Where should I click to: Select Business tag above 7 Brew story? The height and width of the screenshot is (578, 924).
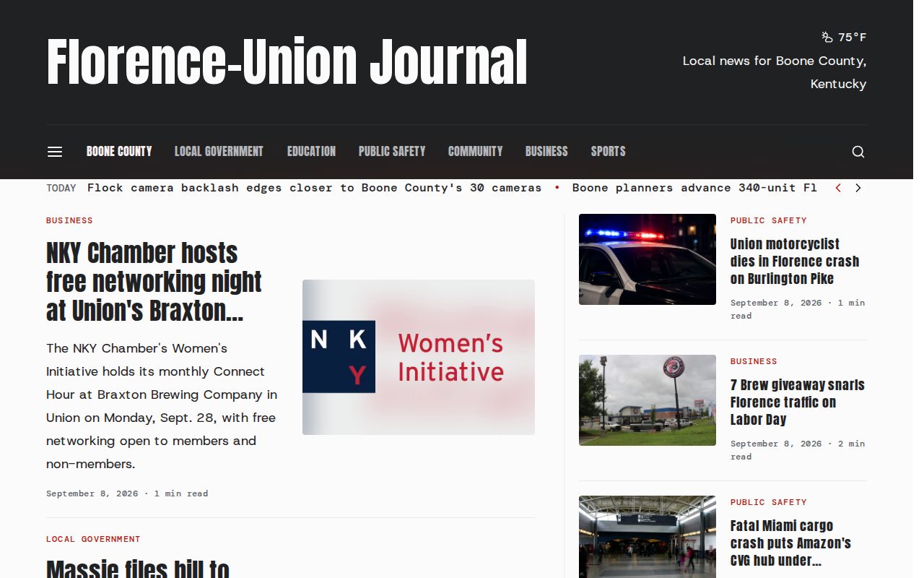(754, 361)
